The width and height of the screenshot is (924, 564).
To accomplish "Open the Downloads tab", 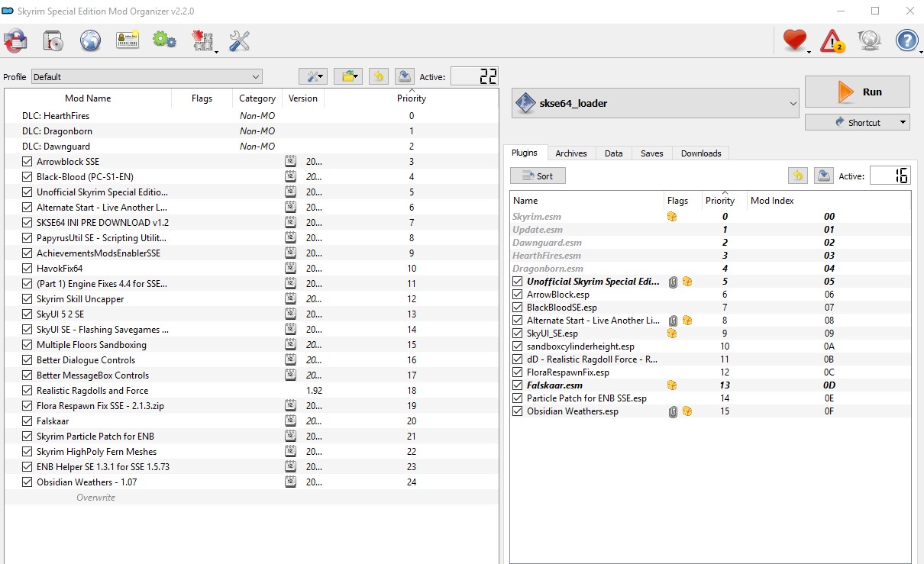I will [701, 153].
